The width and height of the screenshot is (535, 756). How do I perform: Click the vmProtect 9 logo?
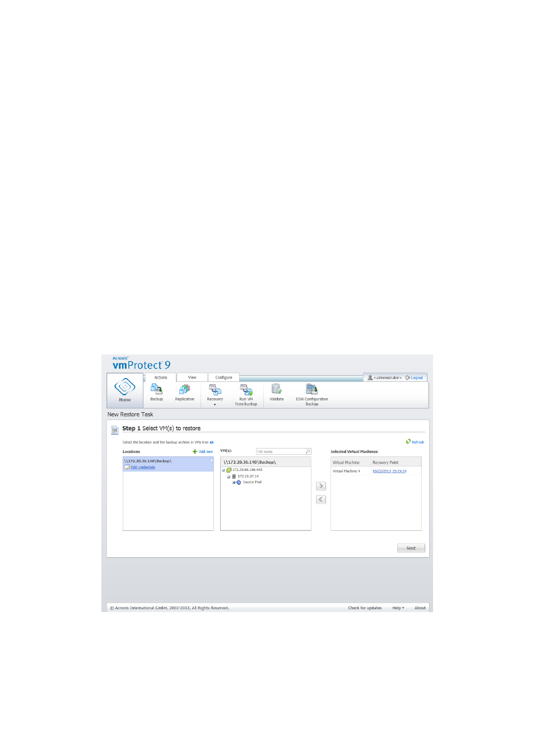click(141, 363)
